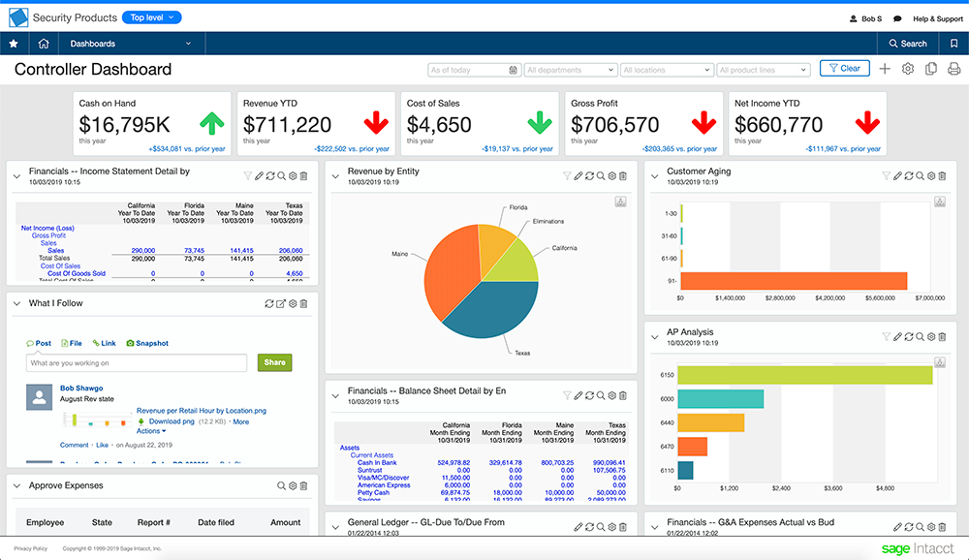Delete the AP Analysis component
Image resolution: width=969 pixels, height=560 pixels.
pos(945,337)
